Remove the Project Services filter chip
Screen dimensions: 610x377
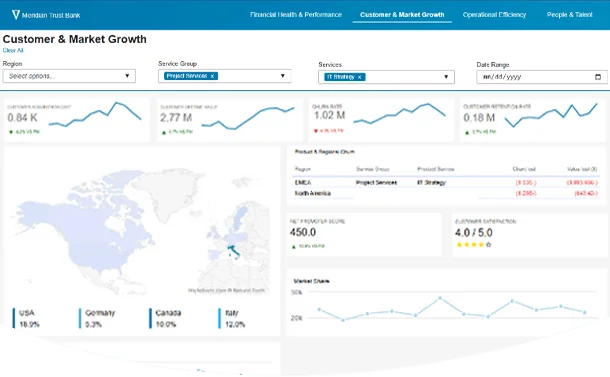212,76
